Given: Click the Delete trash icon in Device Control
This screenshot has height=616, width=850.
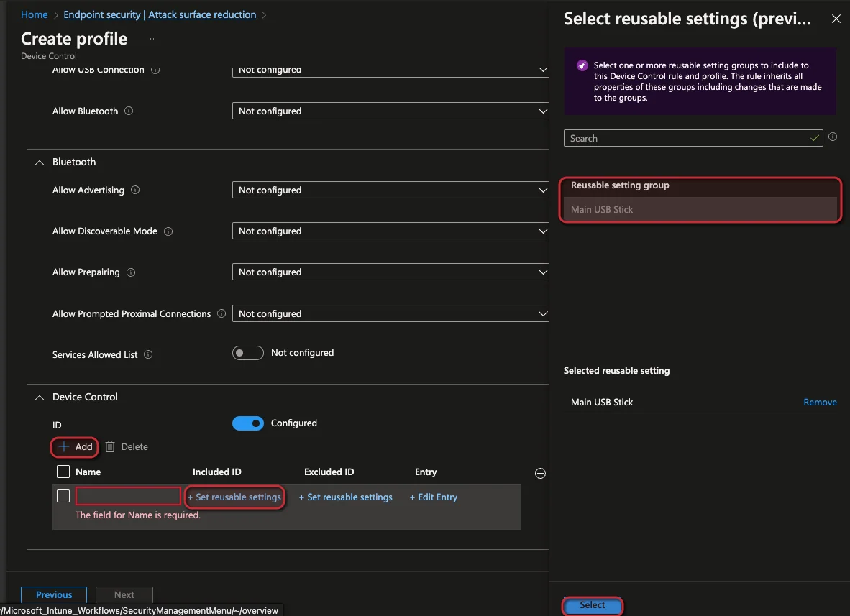Looking at the screenshot, I should coord(110,446).
